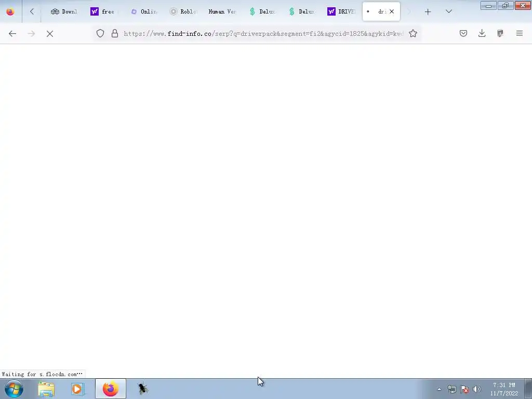The width and height of the screenshot is (532, 399).
Task: Restore down the Firefox window
Action: pyautogui.click(x=506, y=5)
